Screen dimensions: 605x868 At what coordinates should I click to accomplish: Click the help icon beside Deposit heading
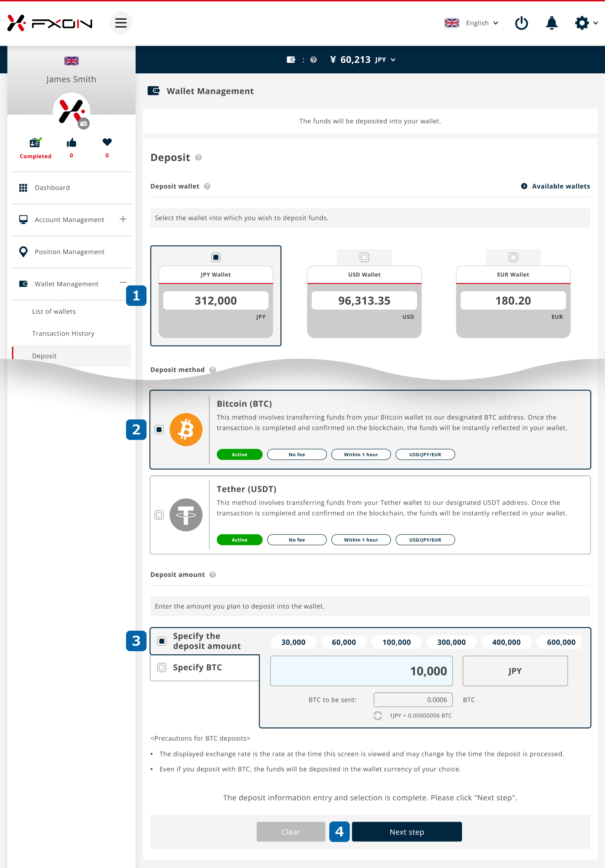coord(199,157)
